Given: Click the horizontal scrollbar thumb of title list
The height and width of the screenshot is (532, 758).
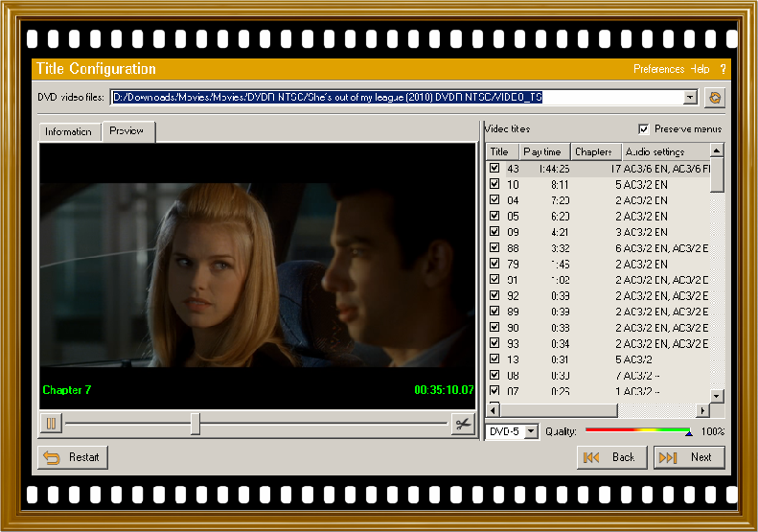Looking at the screenshot, I should pos(559,410).
